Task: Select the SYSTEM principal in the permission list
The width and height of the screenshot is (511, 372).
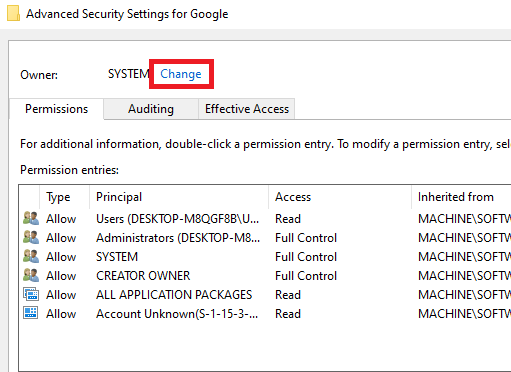Action: (x=117, y=257)
